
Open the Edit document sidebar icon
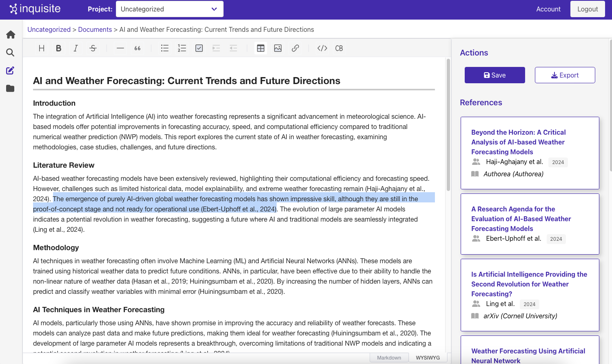coord(11,71)
